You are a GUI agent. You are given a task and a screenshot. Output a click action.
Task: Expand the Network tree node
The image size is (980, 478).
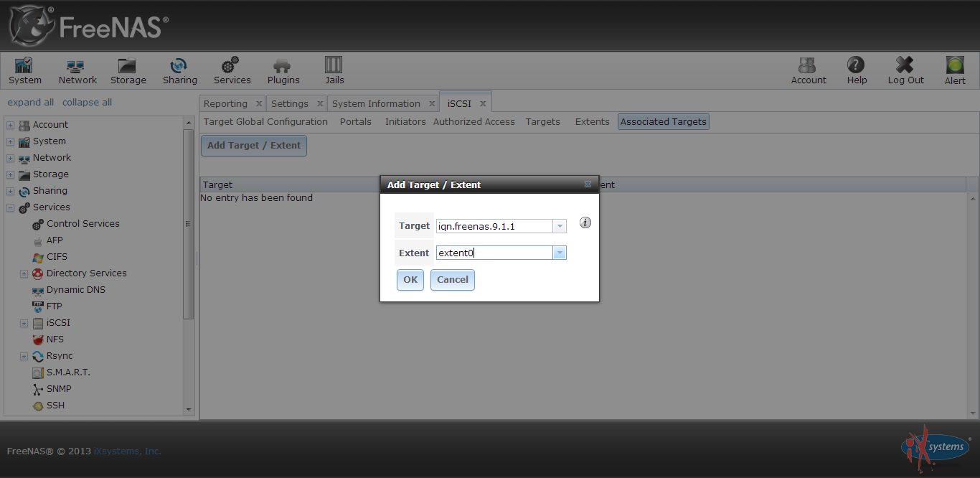tap(11, 159)
